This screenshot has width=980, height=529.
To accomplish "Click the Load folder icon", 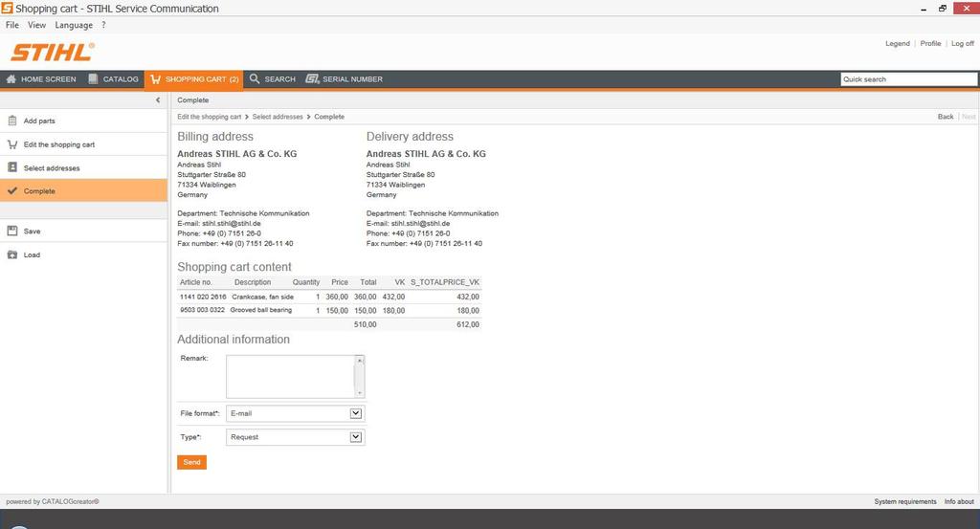I will (x=11, y=254).
